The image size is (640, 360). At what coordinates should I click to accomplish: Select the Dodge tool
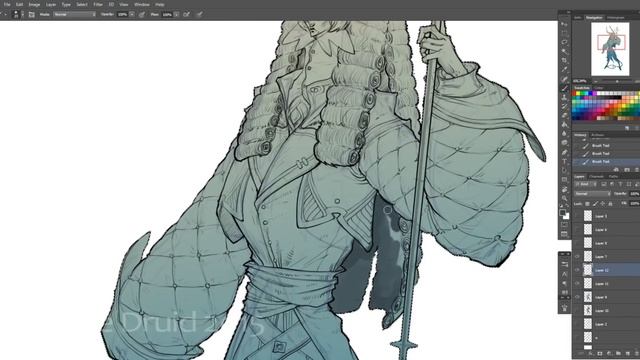click(564, 142)
